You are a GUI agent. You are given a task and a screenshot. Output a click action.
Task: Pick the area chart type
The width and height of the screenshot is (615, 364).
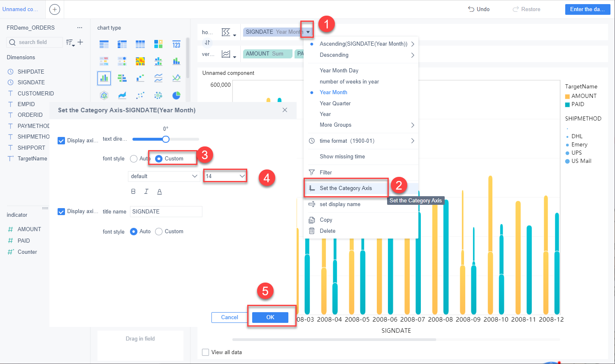coord(122,95)
